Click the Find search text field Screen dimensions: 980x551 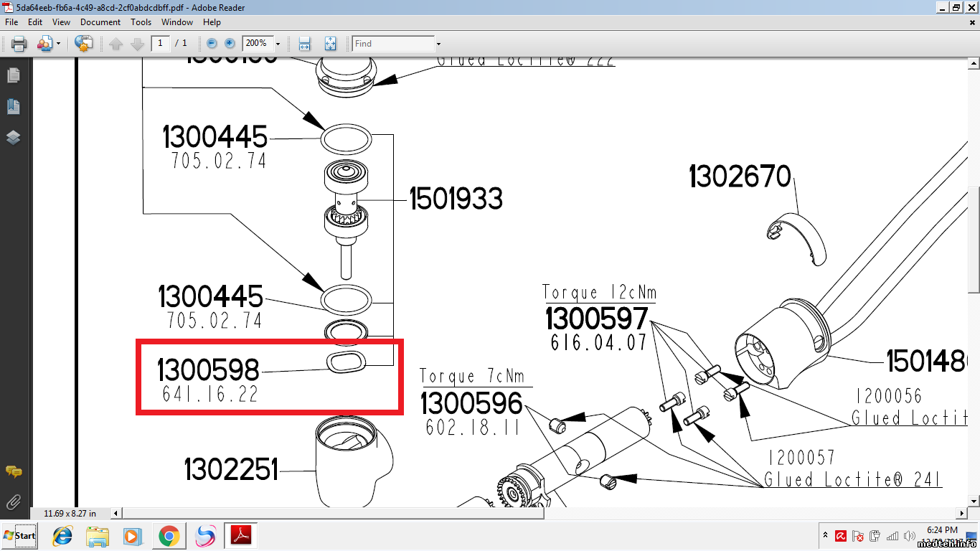click(393, 44)
